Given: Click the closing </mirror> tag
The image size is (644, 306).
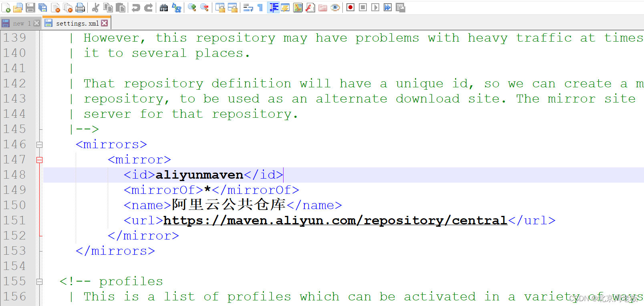Looking at the screenshot, I should 143,236.
